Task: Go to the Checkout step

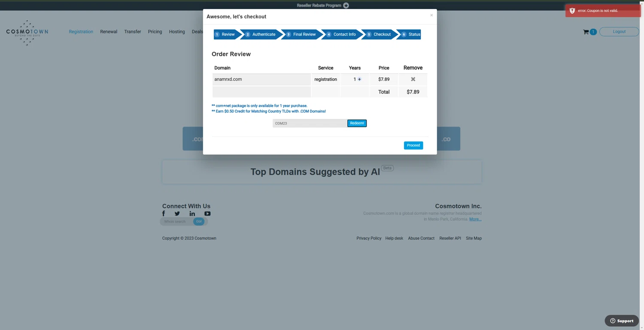Action: click(x=379, y=34)
